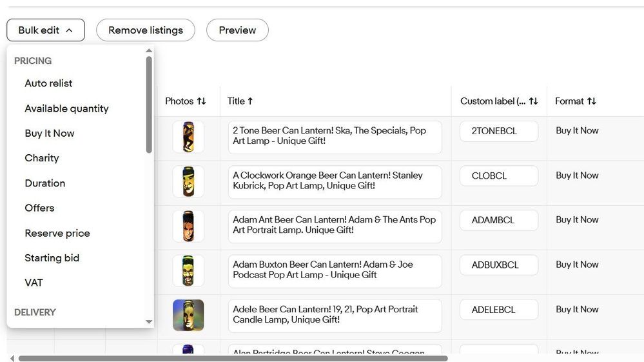Collapse the Bulk edit dropdown
644x362 pixels.
(x=46, y=30)
